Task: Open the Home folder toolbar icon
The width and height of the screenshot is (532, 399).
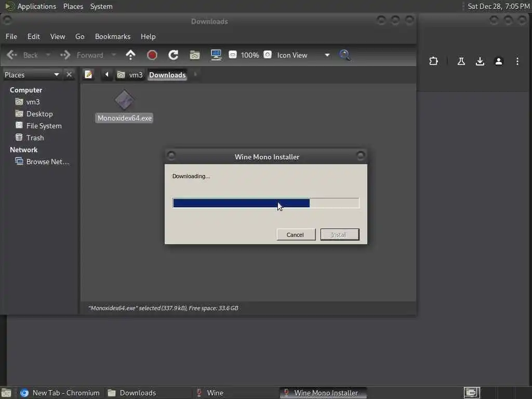Action: [x=195, y=55]
